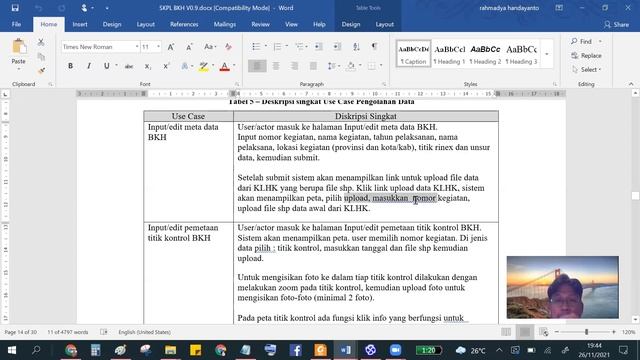The height and width of the screenshot is (360, 640).
Task: Click the Paste clipboard icon
Action: coord(18,46)
